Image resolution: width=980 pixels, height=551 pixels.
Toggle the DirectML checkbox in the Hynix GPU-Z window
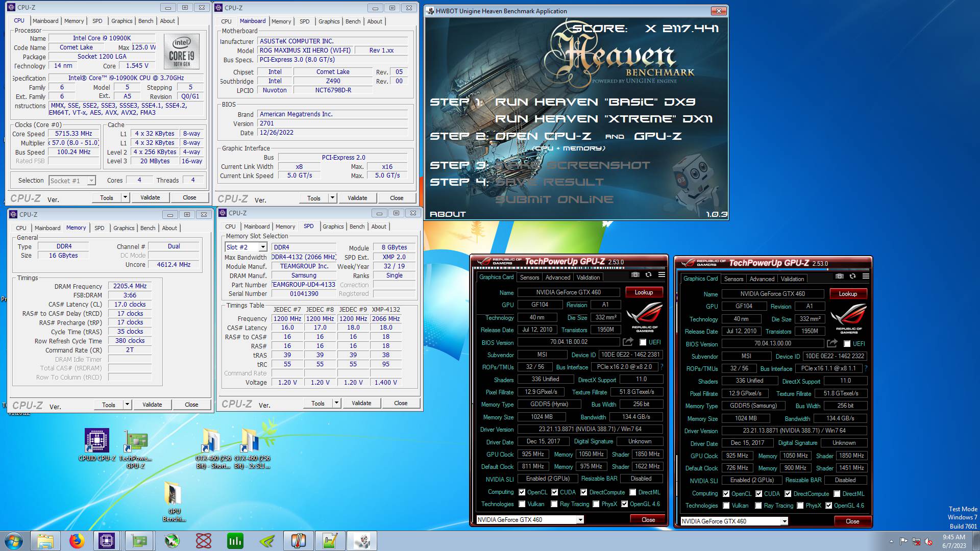point(633,492)
